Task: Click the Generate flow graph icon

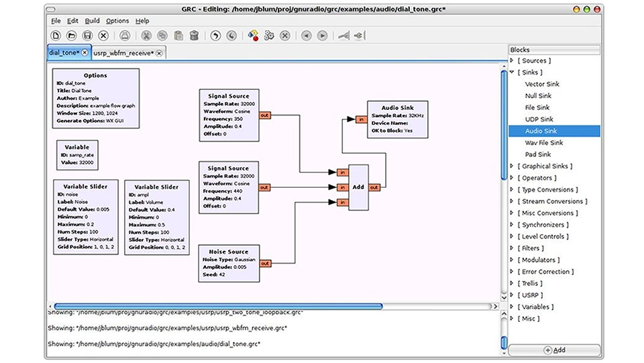Action: tap(253, 36)
